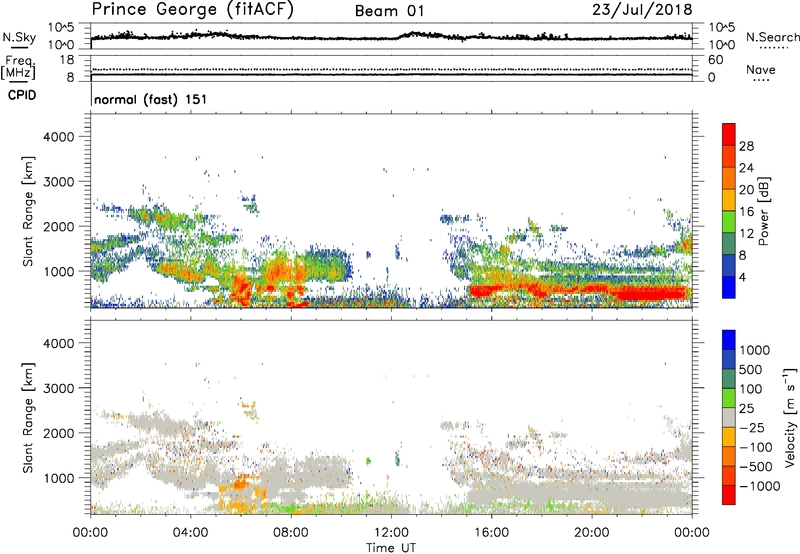
Task: Click the velocity panel 'Slant Range [km]' label
Action: [x=28, y=417]
